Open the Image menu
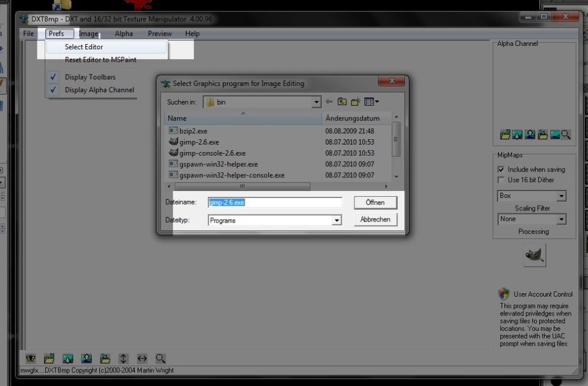This screenshot has height=386, width=588. coord(89,33)
